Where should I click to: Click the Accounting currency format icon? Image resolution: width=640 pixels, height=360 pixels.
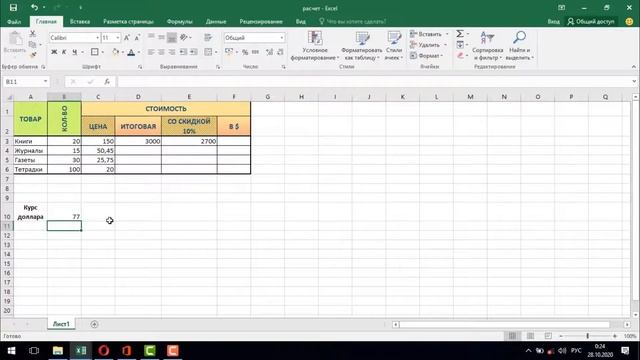point(229,52)
